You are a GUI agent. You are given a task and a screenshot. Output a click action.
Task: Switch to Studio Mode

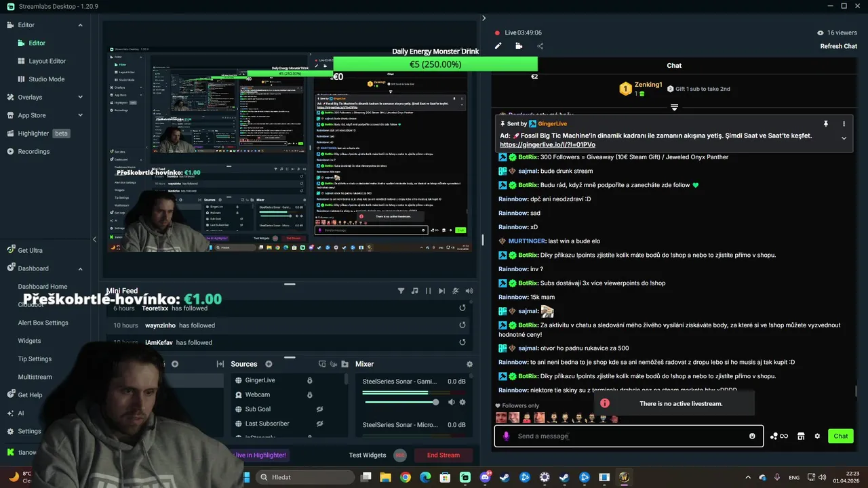[46, 79]
